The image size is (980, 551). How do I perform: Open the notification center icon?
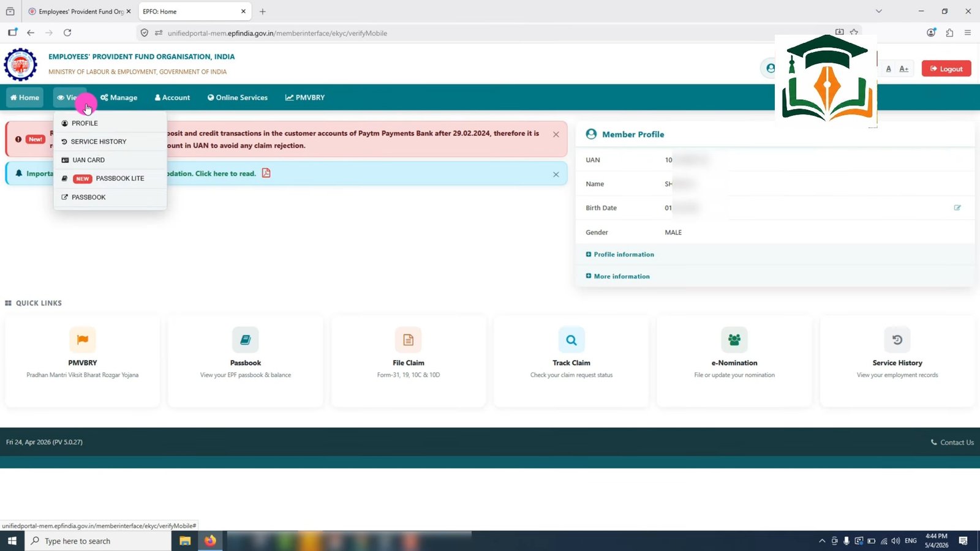[963, 541]
